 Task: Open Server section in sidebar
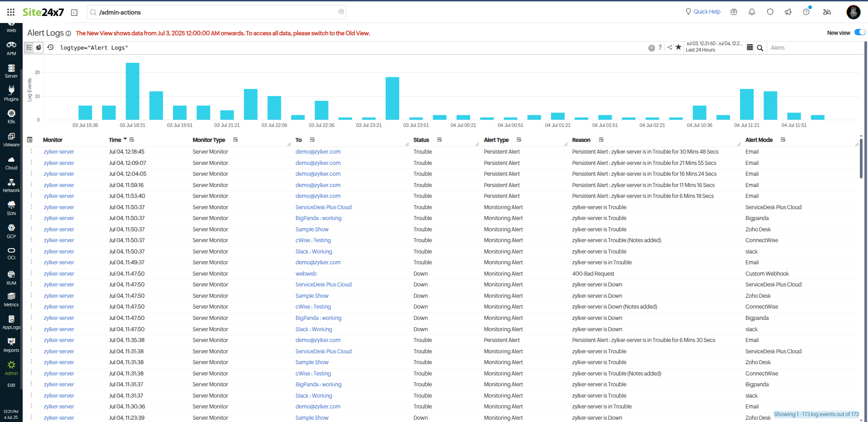11,71
